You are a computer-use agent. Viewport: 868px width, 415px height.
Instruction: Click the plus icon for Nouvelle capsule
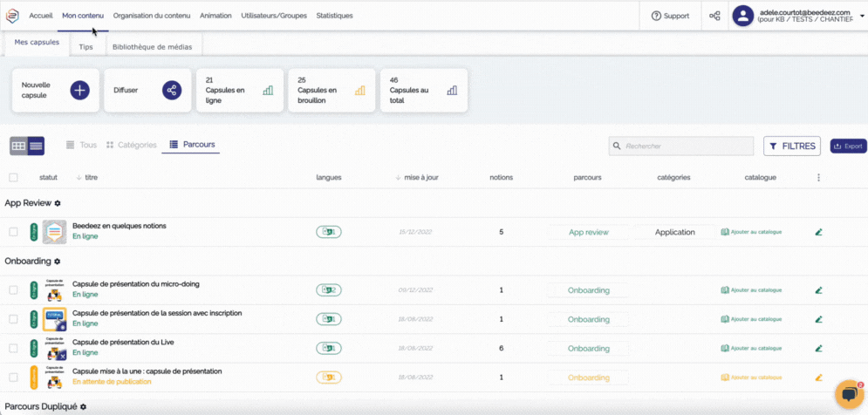pos(79,90)
